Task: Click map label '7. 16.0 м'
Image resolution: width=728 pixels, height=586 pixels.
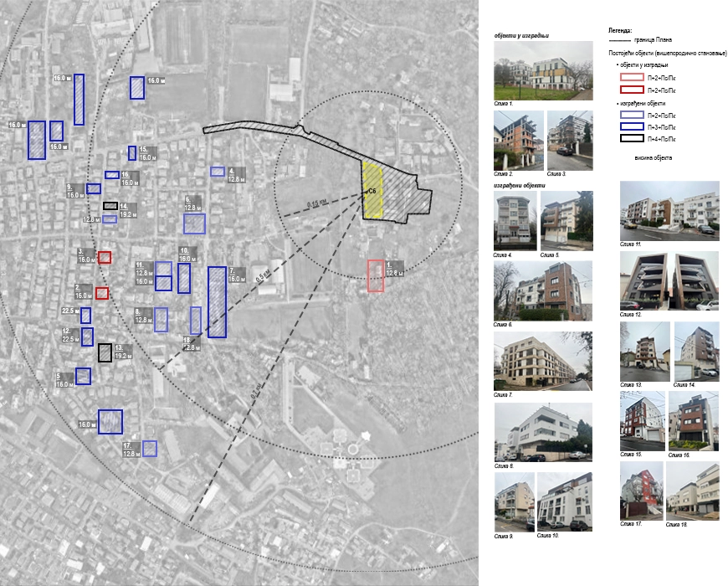Action: coord(237,275)
